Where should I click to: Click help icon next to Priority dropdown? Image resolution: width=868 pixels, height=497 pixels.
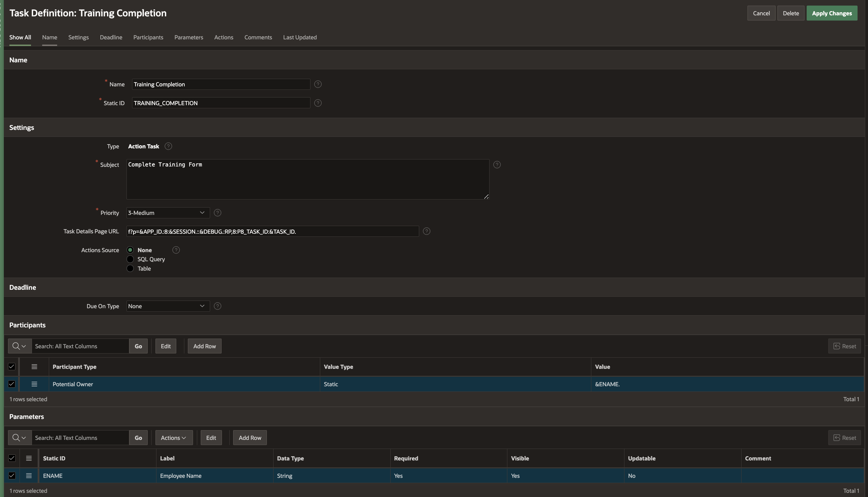pyautogui.click(x=217, y=213)
